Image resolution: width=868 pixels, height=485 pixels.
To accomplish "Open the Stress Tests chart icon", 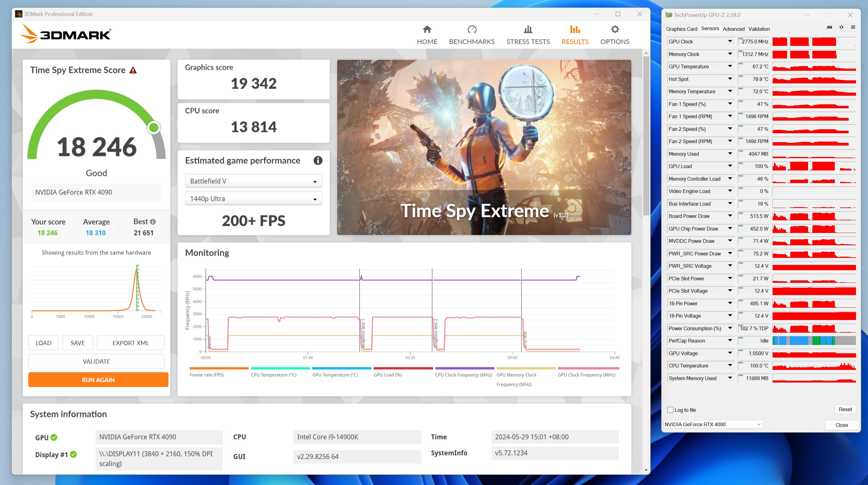I will [528, 30].
